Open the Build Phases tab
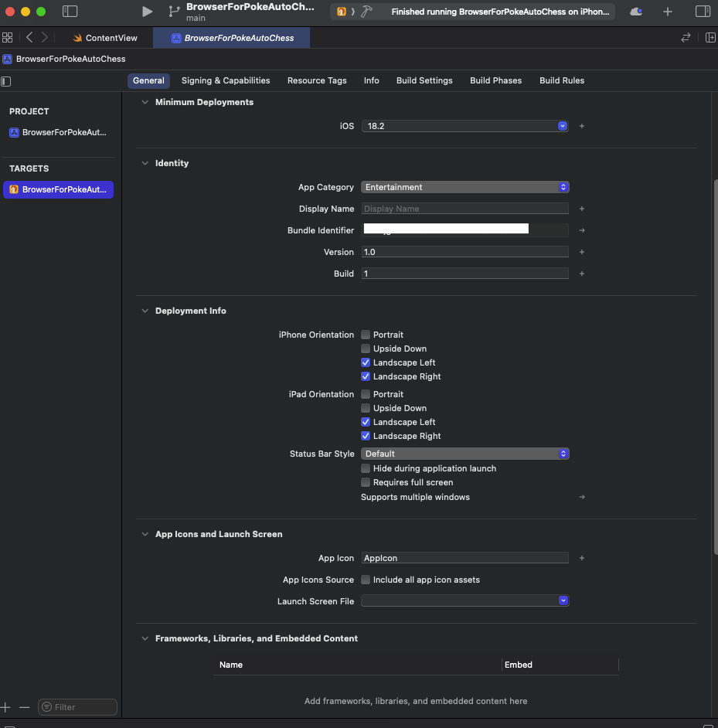718x728 pixels. [x=496, y=81]
